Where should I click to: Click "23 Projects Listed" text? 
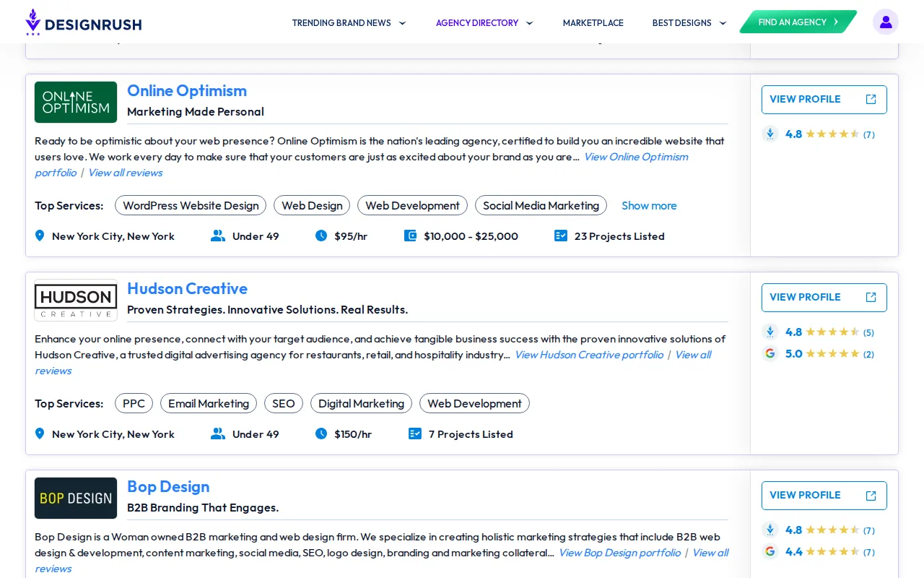(619, 236)
